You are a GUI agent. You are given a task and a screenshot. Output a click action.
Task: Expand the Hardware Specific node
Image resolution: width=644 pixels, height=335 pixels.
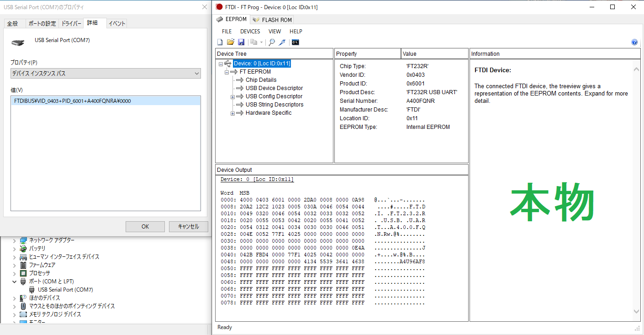(232, 113)
